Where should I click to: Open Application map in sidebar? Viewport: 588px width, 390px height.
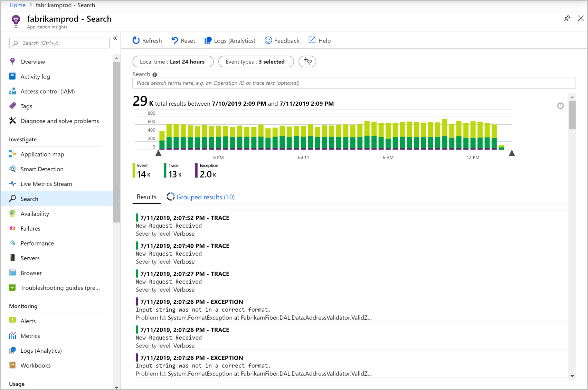coord(42,154)
